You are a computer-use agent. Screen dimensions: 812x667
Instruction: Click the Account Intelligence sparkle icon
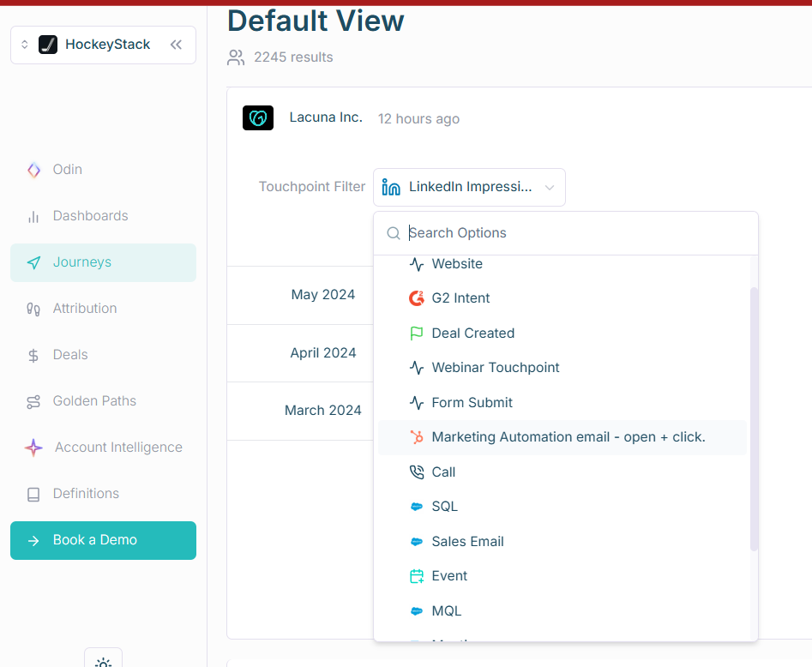pos(33,447)
